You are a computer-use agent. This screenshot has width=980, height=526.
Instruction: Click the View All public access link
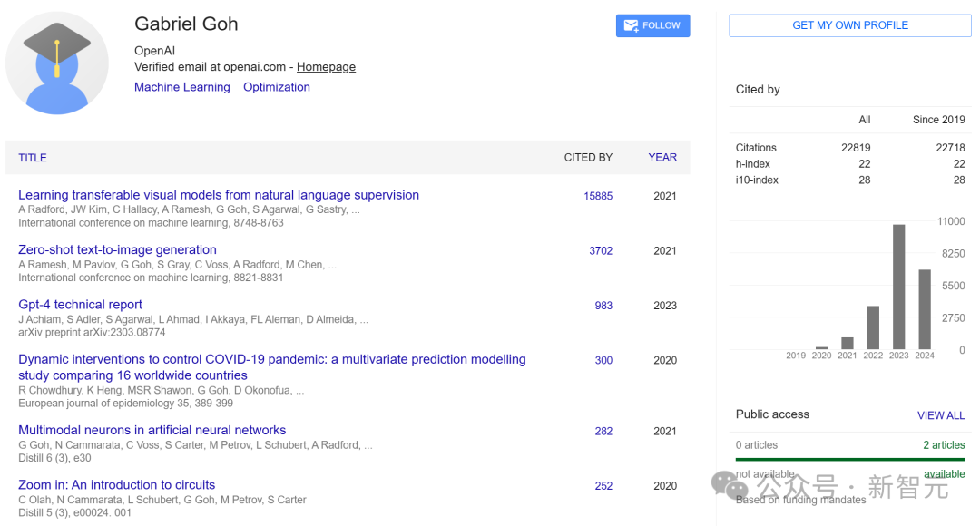coord(941,415)
